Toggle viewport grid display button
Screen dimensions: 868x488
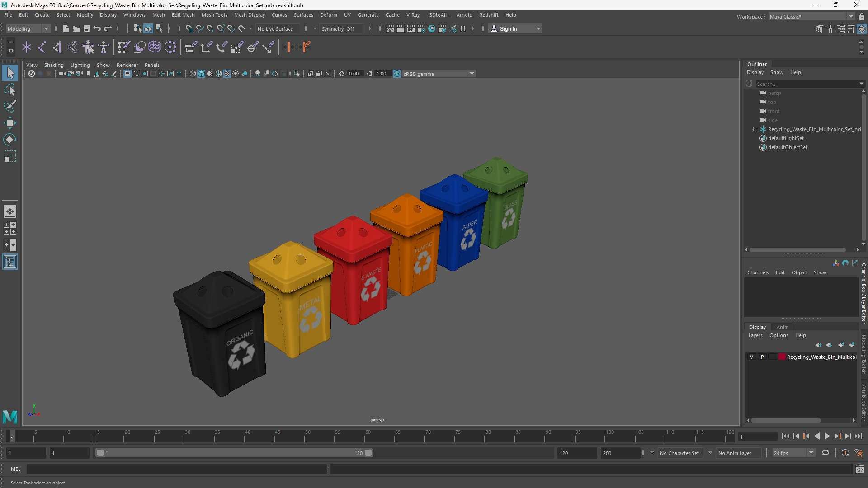pyautogui.click(x=127, y=74)
